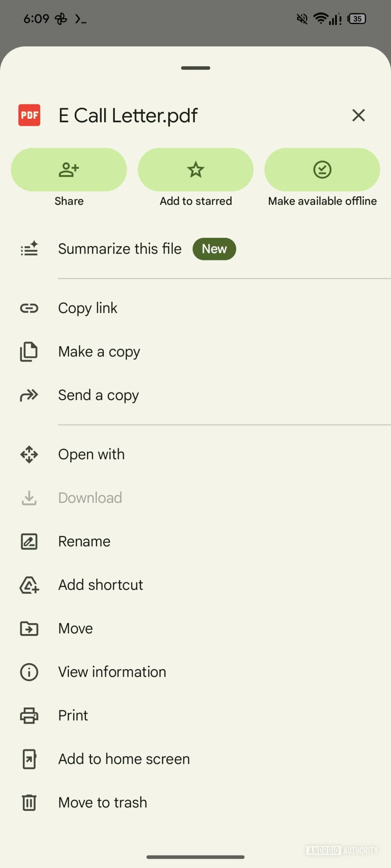Tap the Make a copy icon

29,352
